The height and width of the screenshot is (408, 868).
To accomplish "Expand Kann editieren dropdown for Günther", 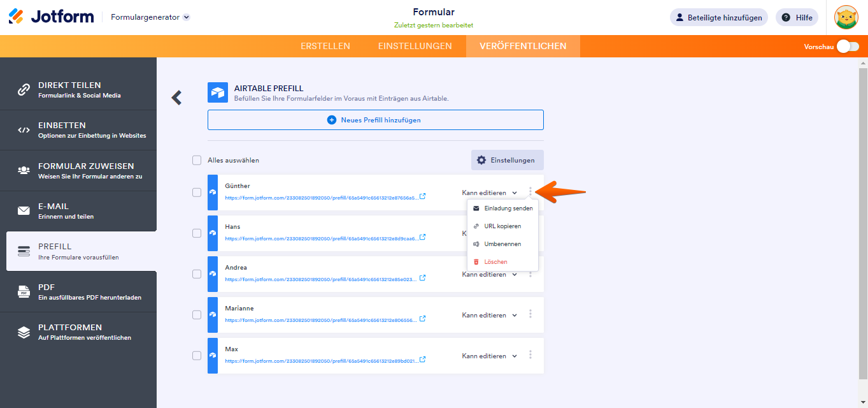I will (490, 193).
